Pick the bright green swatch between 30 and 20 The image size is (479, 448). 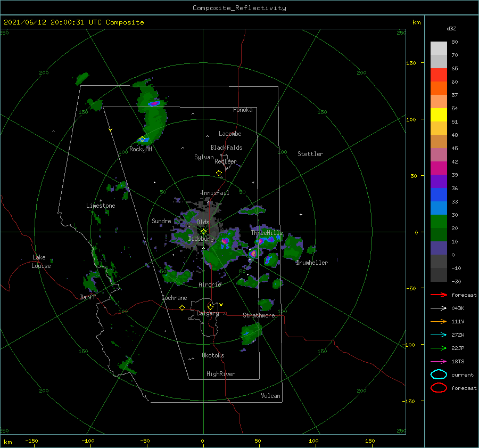439,222
